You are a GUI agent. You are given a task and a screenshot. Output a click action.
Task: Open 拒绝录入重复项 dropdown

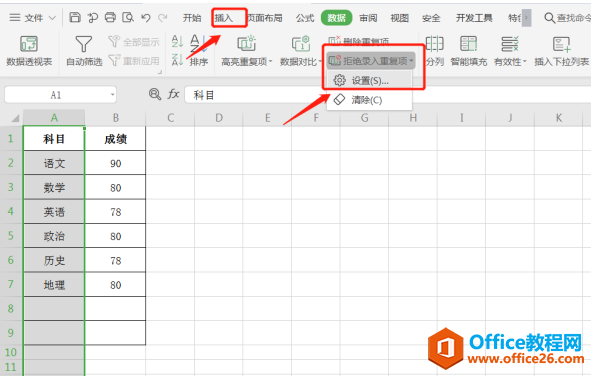click(371, 61)
